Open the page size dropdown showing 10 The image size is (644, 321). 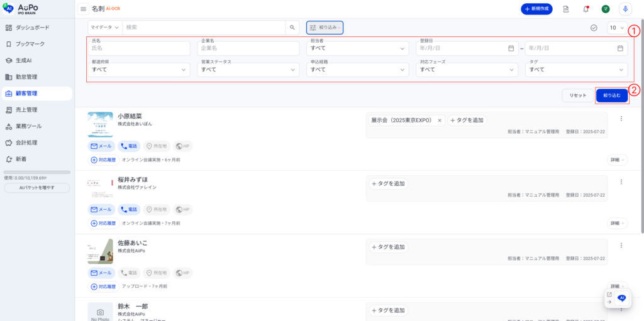616,28
